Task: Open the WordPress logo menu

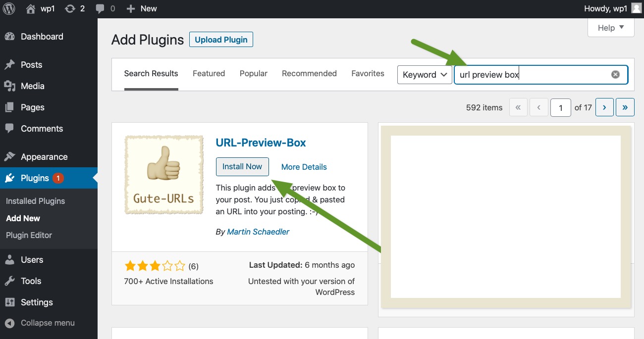Action: click(9, 8)
